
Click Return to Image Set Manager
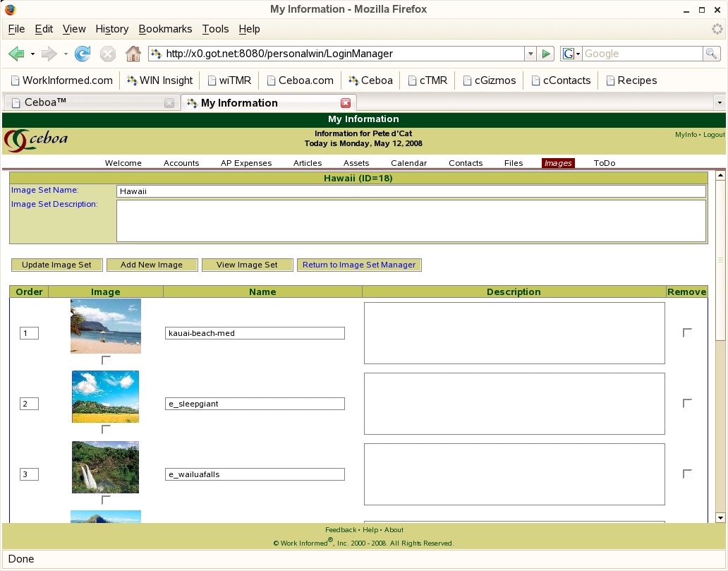(359, 265)
